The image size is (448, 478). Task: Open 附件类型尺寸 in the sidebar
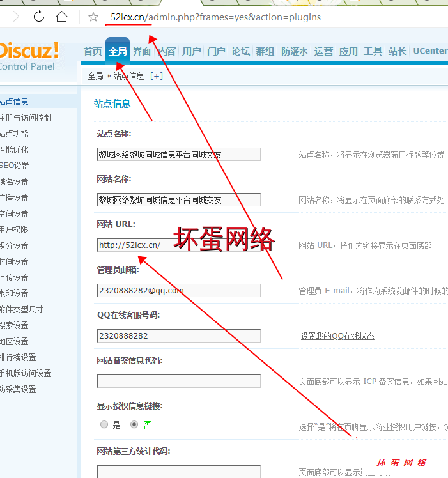(x=22, y=309)
